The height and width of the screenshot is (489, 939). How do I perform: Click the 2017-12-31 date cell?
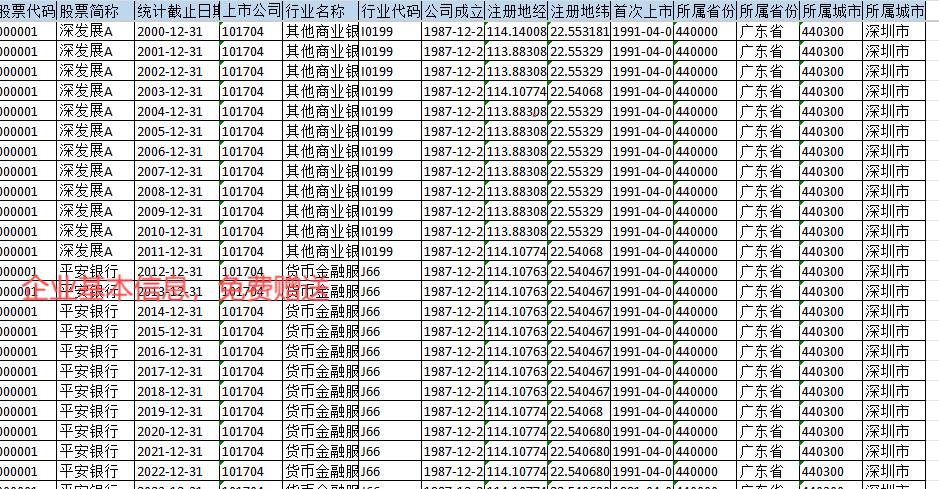click(x=177, y=371)
